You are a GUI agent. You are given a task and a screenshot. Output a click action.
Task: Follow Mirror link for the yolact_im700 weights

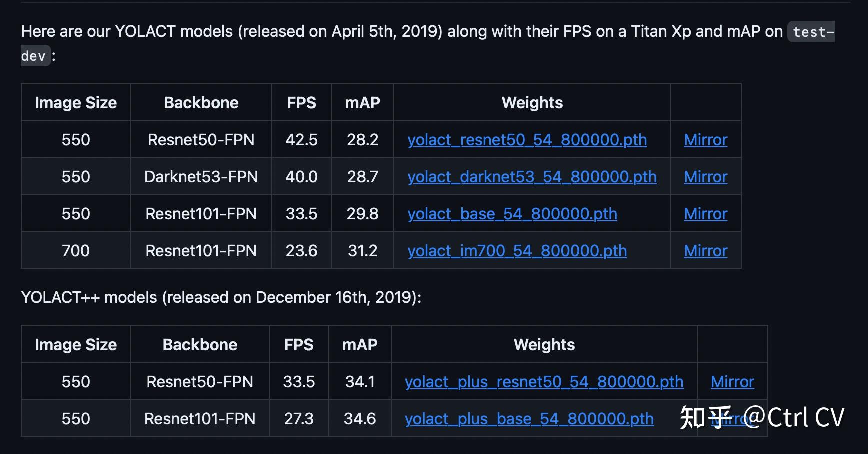705,251
